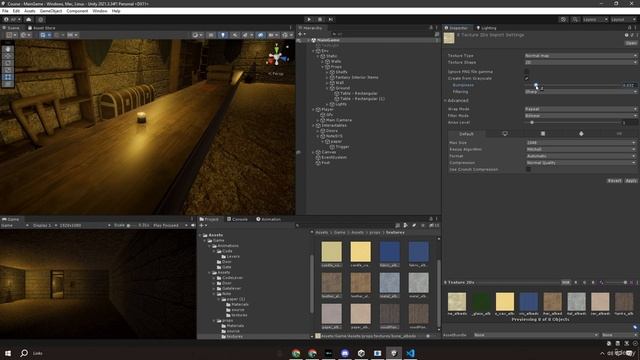Open the Texture Type dropdown
640x360 pixels.
tap(580, 56)
